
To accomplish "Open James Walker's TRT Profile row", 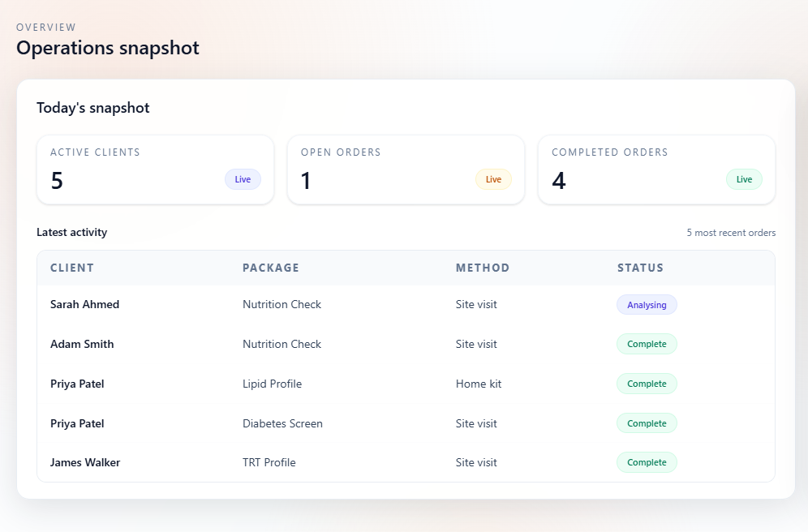I will 324,462.
